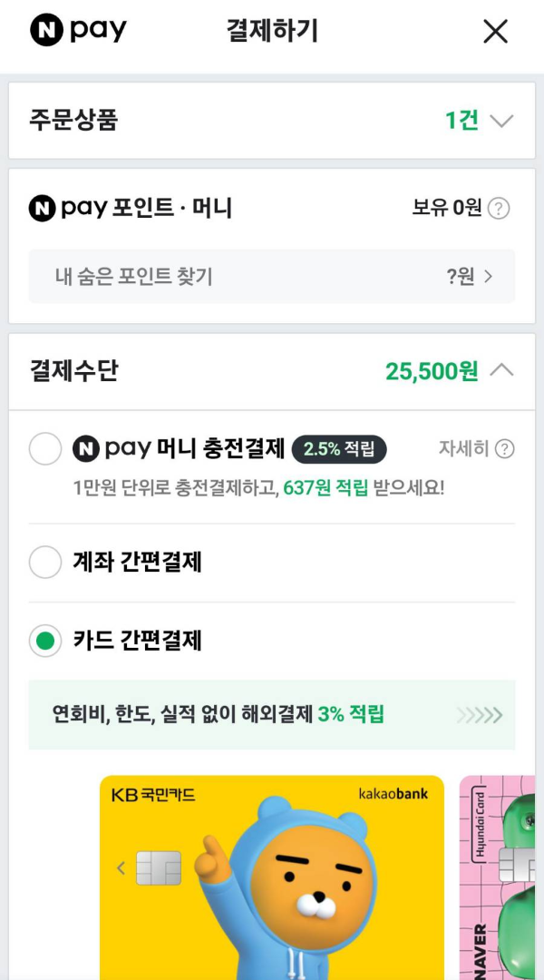The image size is (544, 980).
Task: Click the N Pay logo in the header
Action: (77, 30)
